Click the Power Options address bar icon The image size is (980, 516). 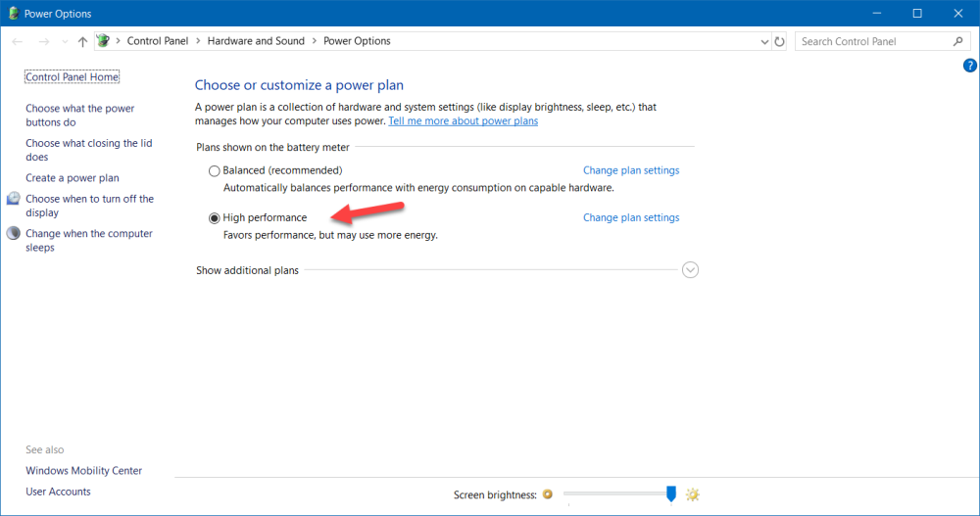[103, 41]
